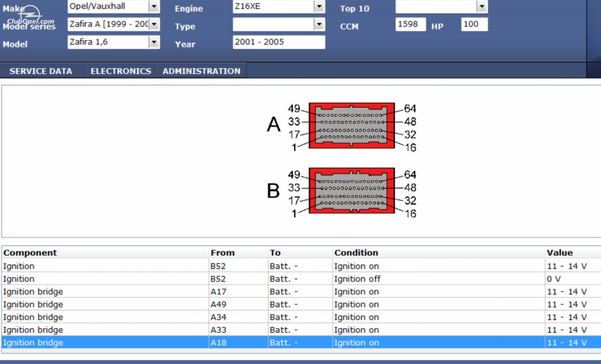
Task: Click the Ignition on condition in the A49 row
Action: click(x=439, y=304)
